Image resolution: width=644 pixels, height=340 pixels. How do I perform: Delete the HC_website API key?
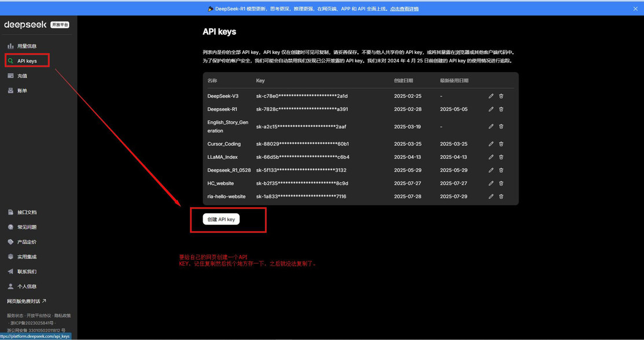click(x=501, y=183)
